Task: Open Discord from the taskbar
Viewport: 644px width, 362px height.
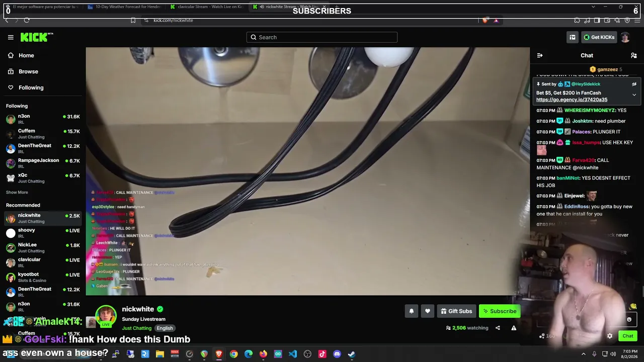Action: [337, 354]
